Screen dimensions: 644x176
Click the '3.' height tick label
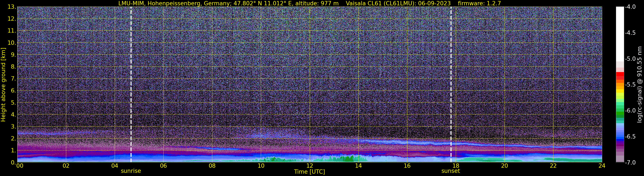[x=13, y=127]
